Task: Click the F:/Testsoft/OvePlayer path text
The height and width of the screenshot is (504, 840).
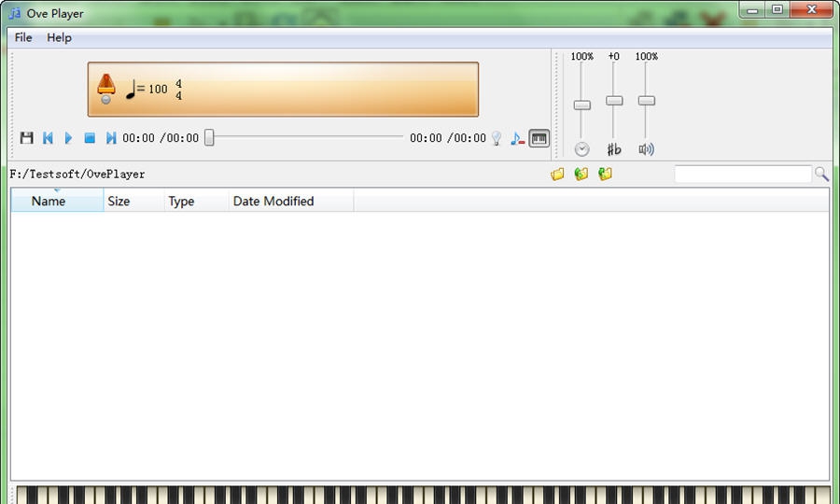Action: [x=77, y=175]
